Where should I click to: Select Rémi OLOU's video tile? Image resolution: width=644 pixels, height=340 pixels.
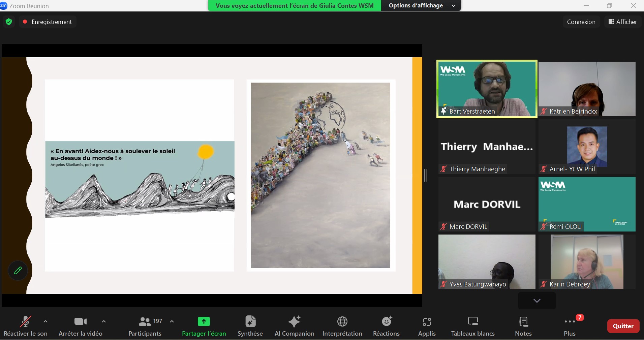coord(587,204)
